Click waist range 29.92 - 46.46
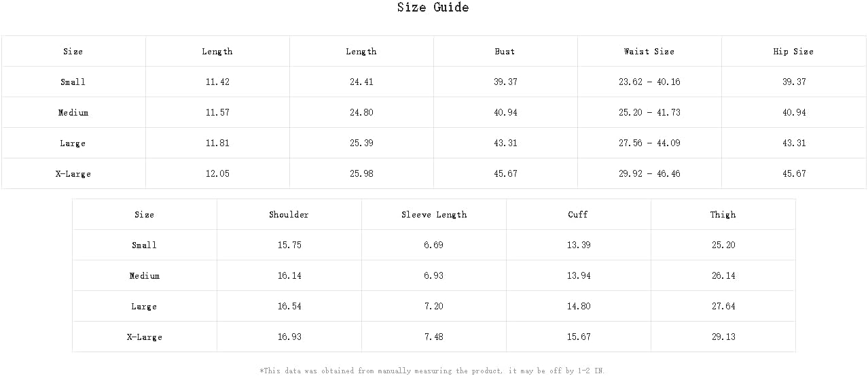 649,174
